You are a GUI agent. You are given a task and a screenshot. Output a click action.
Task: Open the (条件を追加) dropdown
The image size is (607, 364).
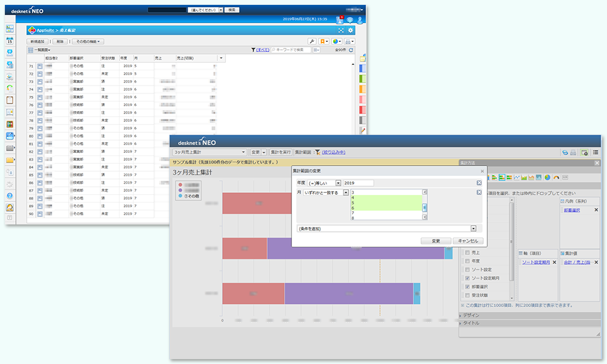pyautogui.click(x=387, y=228)
